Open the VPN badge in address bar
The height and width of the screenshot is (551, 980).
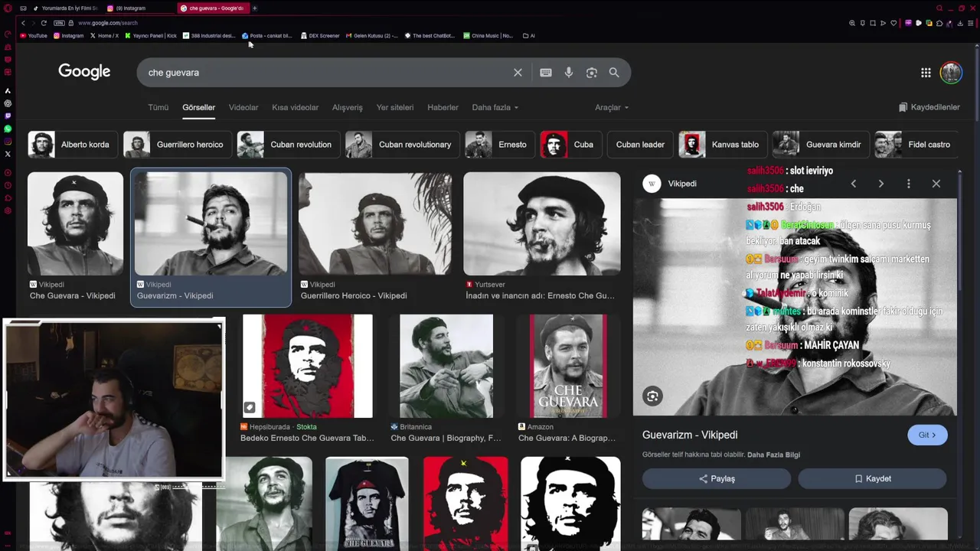click(59, 23)
